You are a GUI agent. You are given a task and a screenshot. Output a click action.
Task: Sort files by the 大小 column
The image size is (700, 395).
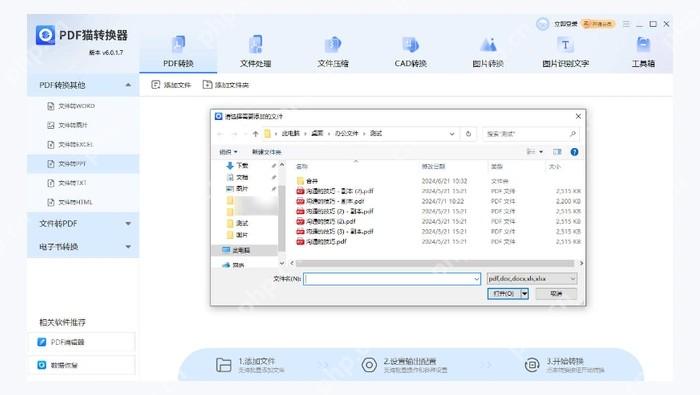[555, 166]
